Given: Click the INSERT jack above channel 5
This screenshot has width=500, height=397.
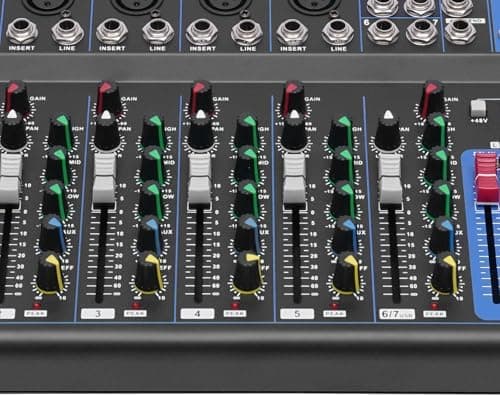Looking at the screenshot, I should [x=292, y=32].
